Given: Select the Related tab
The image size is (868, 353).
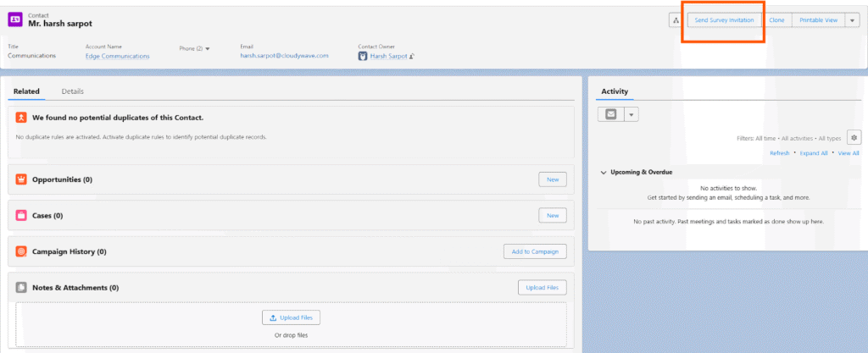Looking at the screenshot, I should [26, 91].
